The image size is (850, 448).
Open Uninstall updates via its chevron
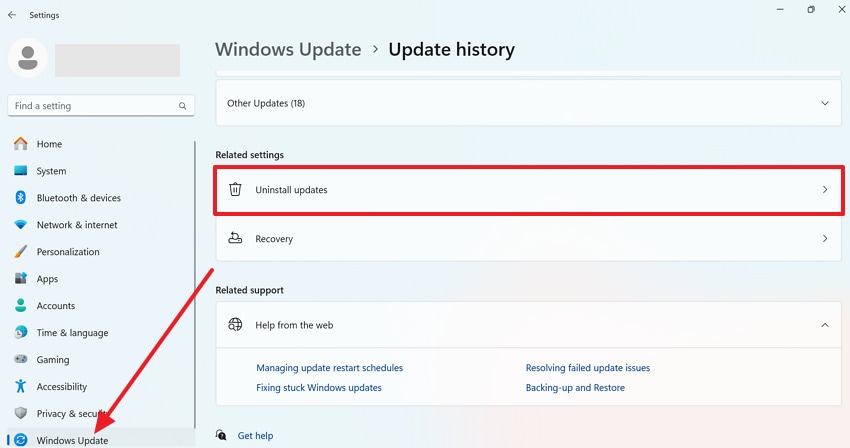tap(825, 190)
